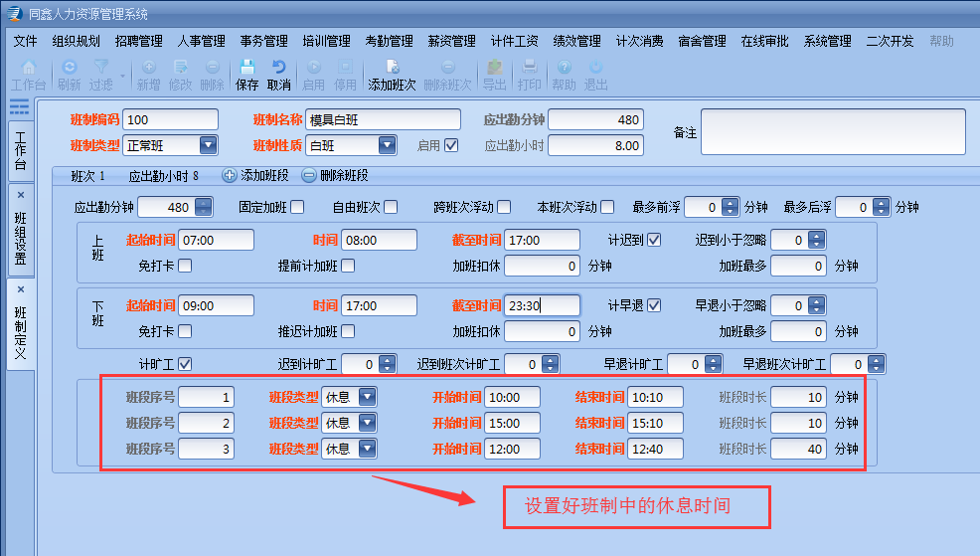Click the 工作台 home icon in toolbar
The height and width of the screenshot is (556, 980).
point(28,69)
